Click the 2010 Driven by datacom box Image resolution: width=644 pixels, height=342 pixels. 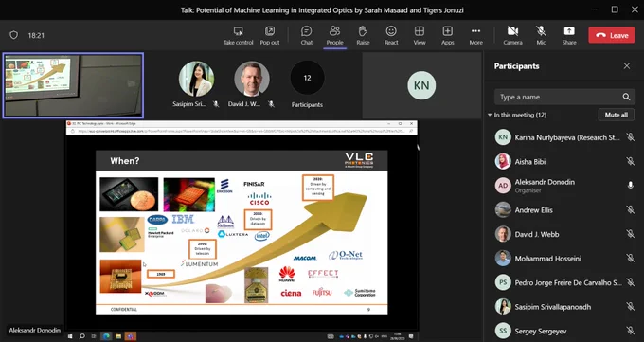[258, 220]
